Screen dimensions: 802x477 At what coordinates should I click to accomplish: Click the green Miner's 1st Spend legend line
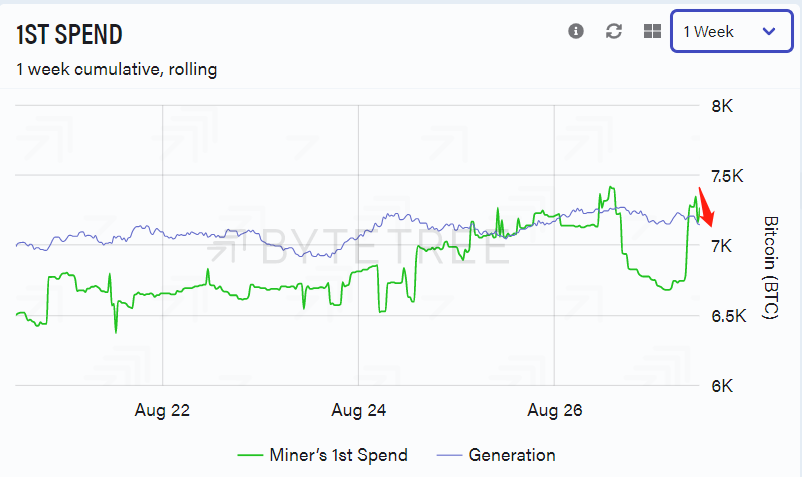[x=250, y=455]
